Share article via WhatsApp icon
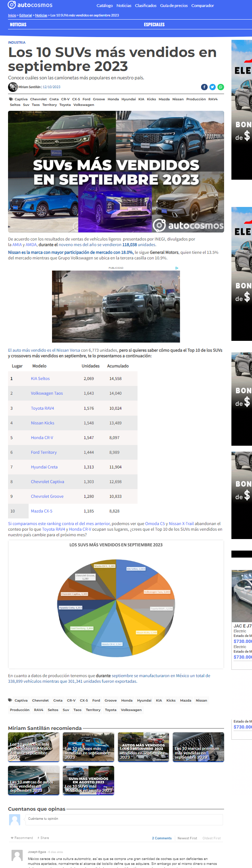The height and width of the screenshot is (868, 252). click(x=221, y=87)
